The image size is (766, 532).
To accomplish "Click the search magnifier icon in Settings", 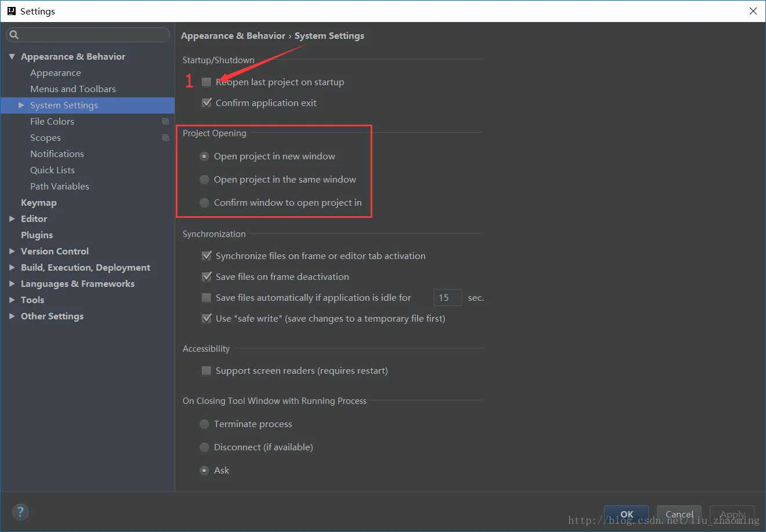I will (14, 35).
